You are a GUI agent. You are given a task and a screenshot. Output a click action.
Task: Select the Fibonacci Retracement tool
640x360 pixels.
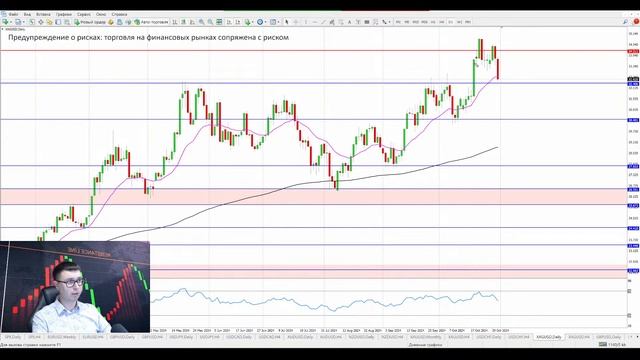(341, 22)
